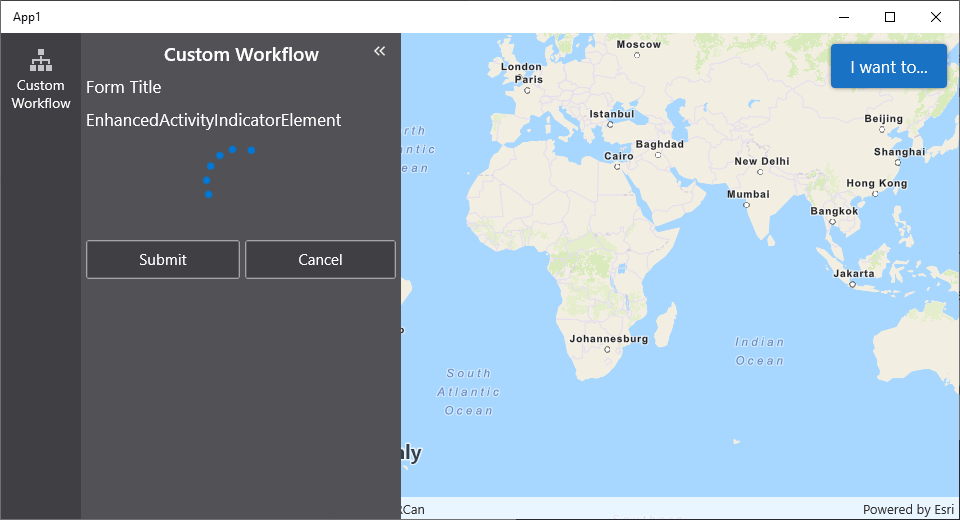Image resolution: width=960 pixels, height=520 pixels.
Task: Select the Cairo city marker on map
Action: pyautogui.click(x=617, y=167)
